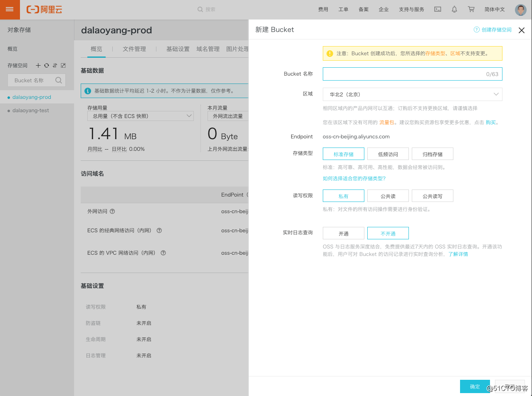Viewport: 532px width, 396px height.
Task: Open the 备案 menu
Action: [x=364, y=9]
